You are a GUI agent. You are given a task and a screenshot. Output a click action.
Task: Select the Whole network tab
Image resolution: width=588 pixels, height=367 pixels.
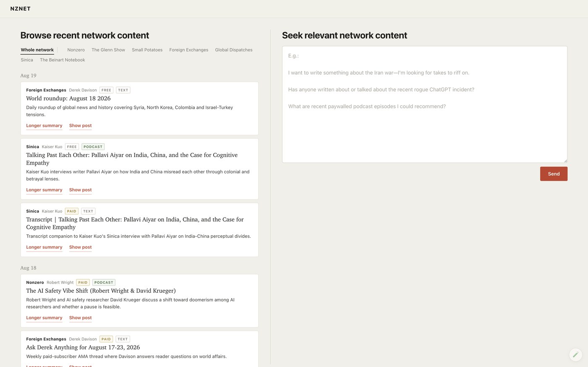point(37,50)
